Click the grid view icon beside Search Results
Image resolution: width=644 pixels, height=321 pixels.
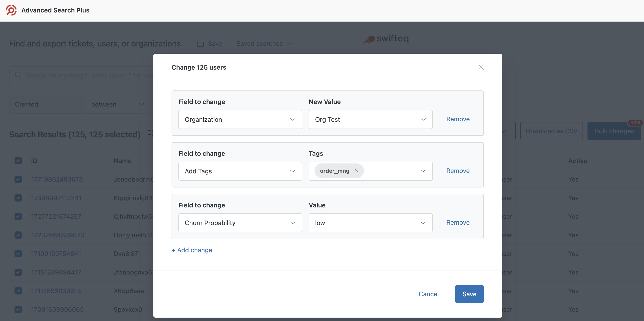[x=150, y=134]
